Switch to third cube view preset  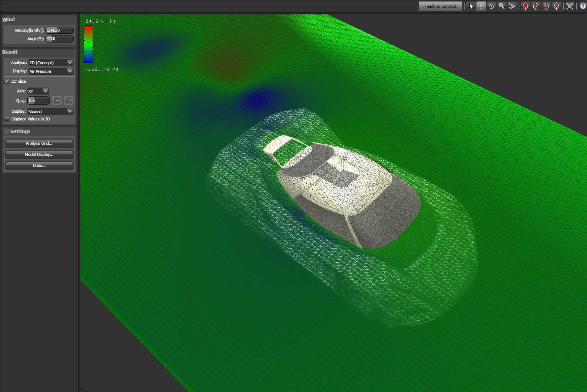(546, 6)
